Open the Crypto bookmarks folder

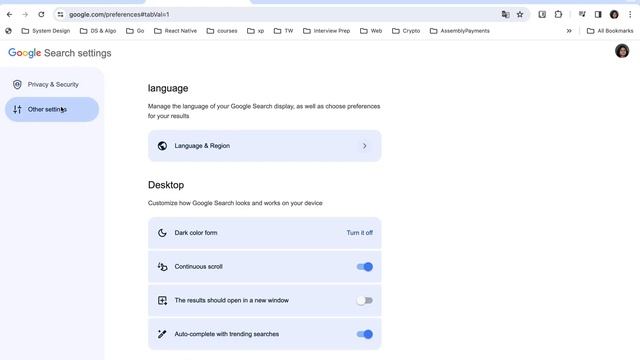coord(406,31)
